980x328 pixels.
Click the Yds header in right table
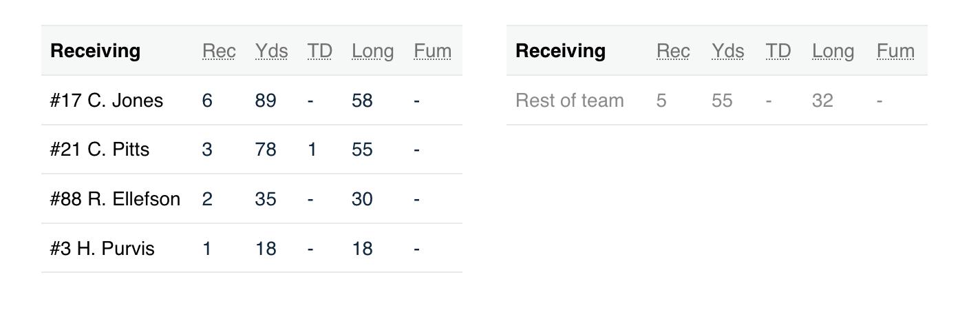(727, 51)
